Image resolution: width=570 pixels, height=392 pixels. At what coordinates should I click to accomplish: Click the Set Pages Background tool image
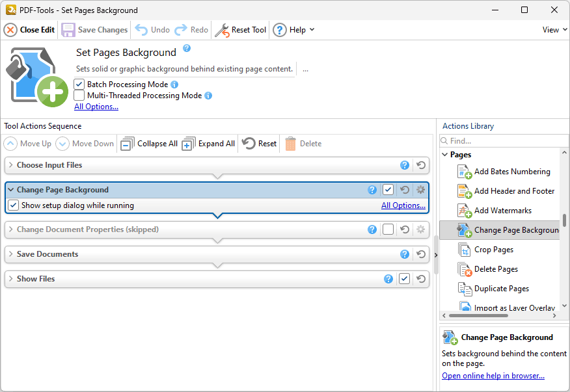click(36, 77)
